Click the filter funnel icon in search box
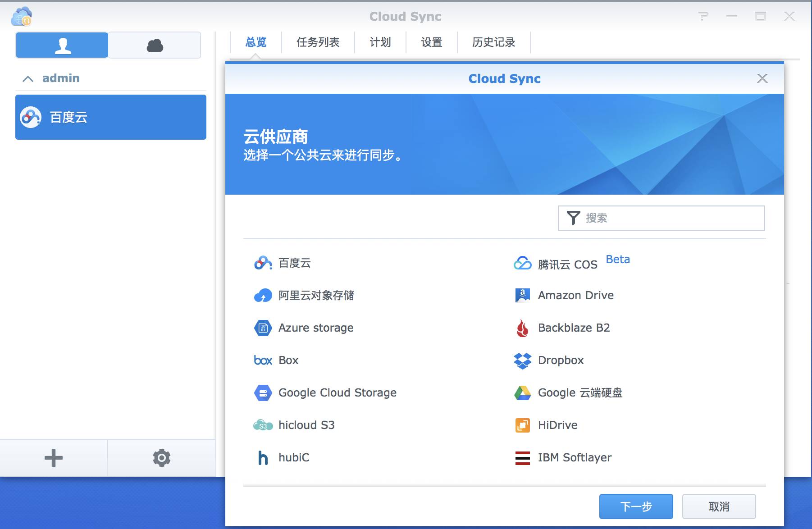The width and height of the screenshot is (812, 529). coord(573,218)
